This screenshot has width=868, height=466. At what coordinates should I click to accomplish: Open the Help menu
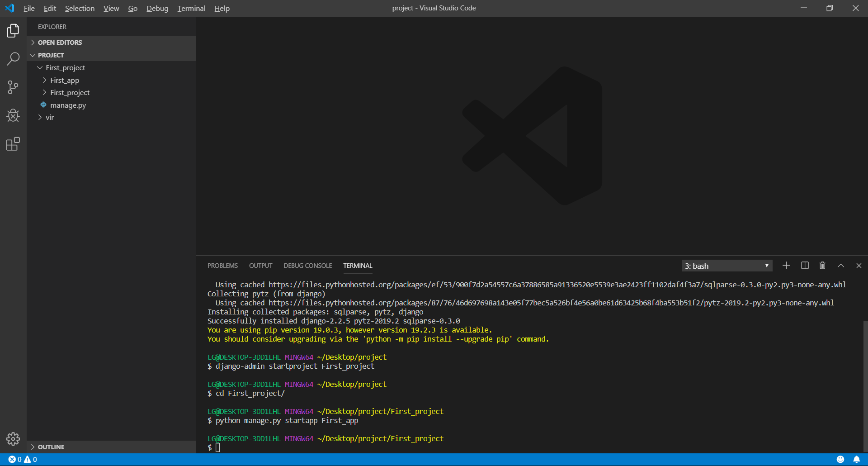[222, 8]
